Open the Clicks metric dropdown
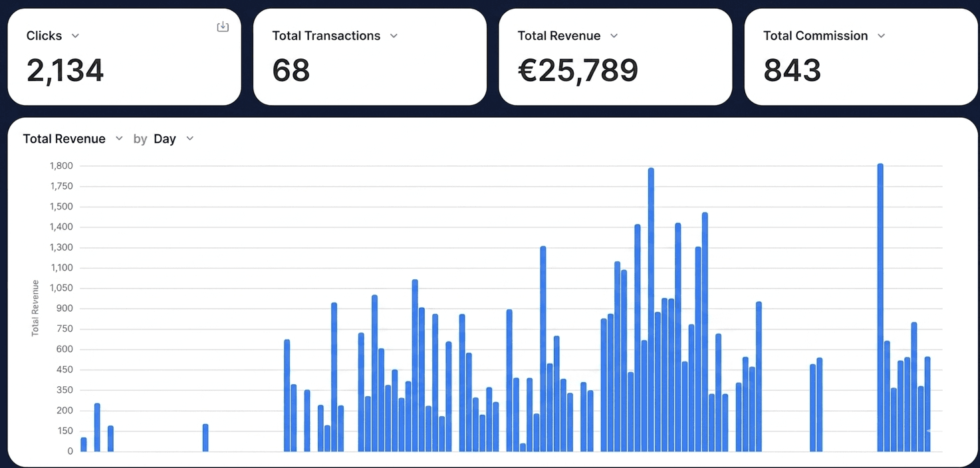Image resolution: width=980 pixels, height=468 pixels. (x=75, y=36)
